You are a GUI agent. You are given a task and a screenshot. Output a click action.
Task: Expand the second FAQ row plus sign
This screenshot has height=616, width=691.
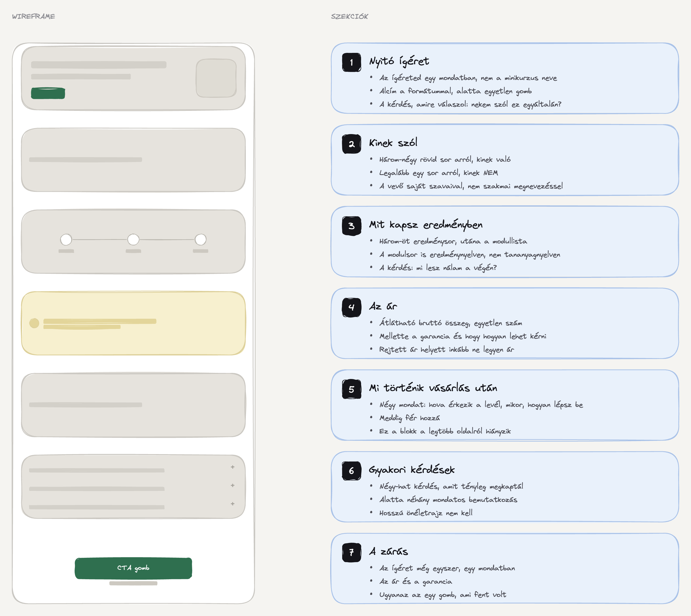[232, 485]
